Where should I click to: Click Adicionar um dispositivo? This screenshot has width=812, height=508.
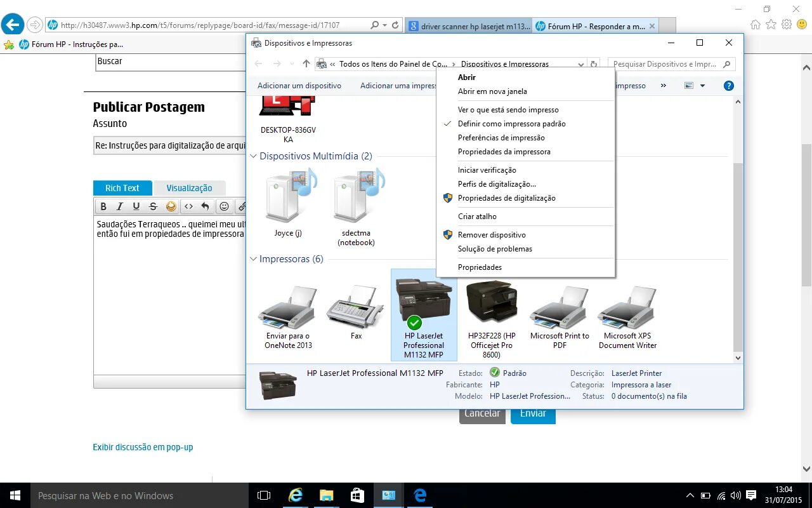[x=299, y=86]
